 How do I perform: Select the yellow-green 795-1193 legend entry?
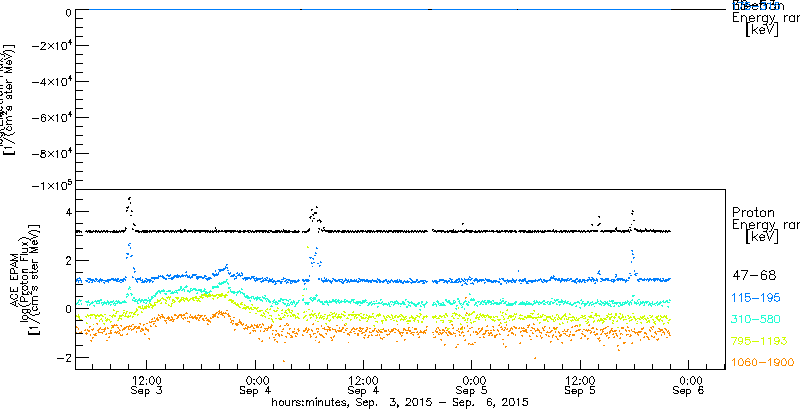click(x=760, y=341)
